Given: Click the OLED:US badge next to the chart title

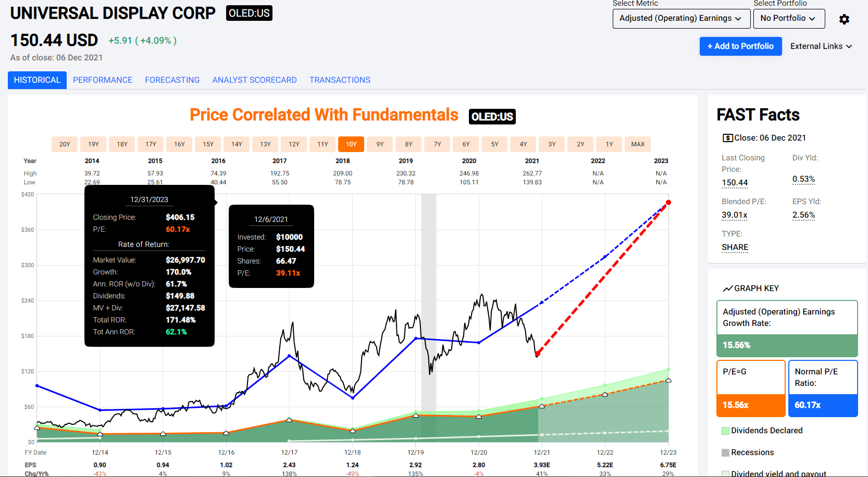Looking at the screenshot, I should (492, 117).
